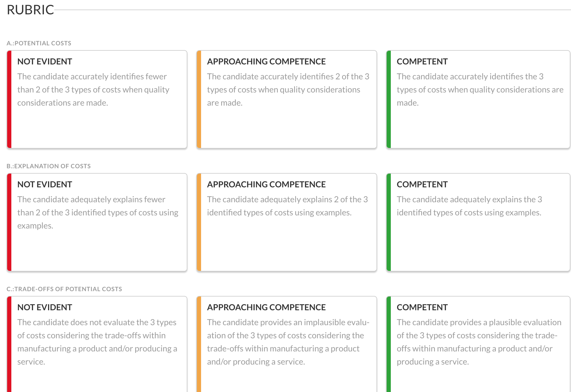Click red color bar of first Not Evident card
571x392 pixels.
9,99
